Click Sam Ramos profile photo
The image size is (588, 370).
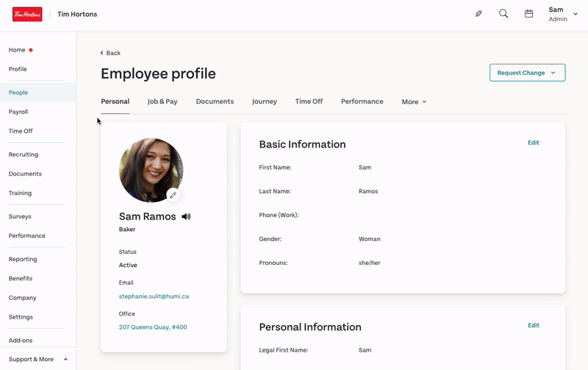coord(151,170)
